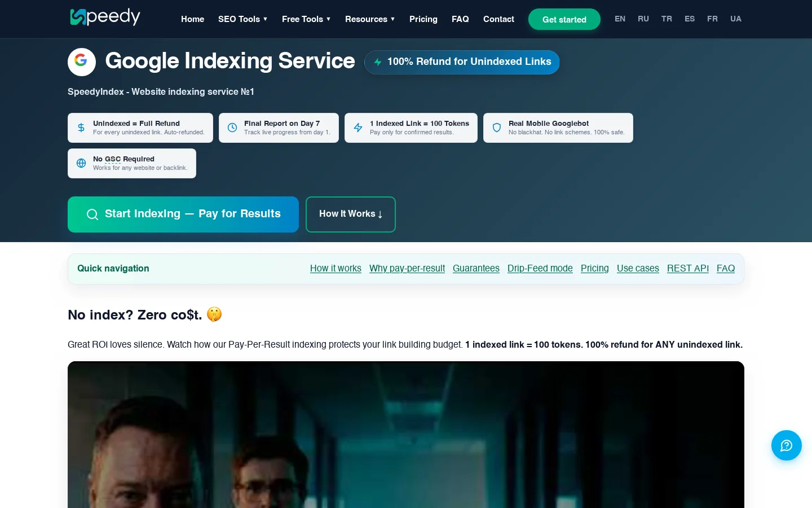Image resolution: width=812 pixels, height=508 pixels.
Task: Jump to the REST API section
Action: click(x=688, y=269)
